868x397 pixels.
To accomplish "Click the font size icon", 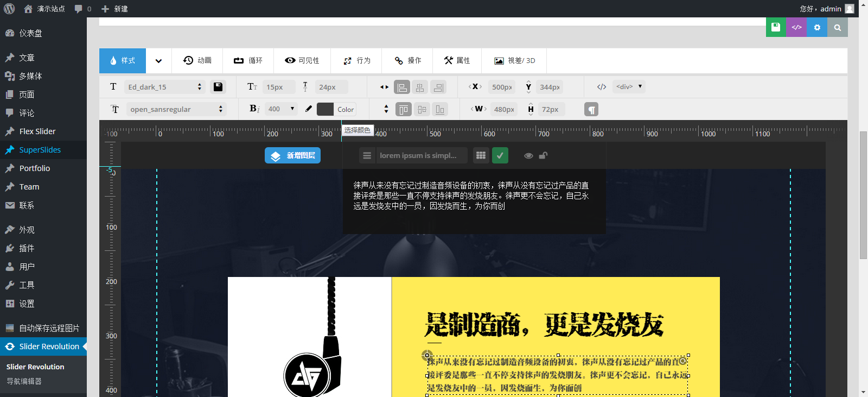I will click(x=252, y=86).
